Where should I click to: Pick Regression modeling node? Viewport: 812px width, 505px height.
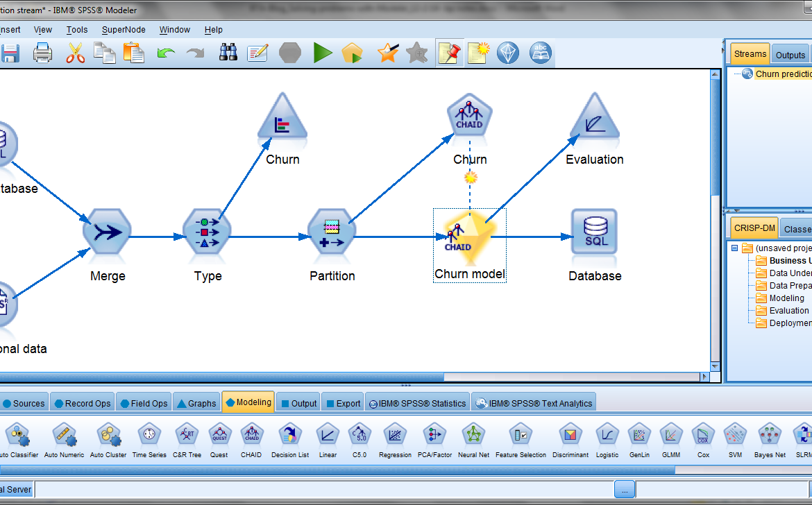pyautogui.click(x=395, y=441)
